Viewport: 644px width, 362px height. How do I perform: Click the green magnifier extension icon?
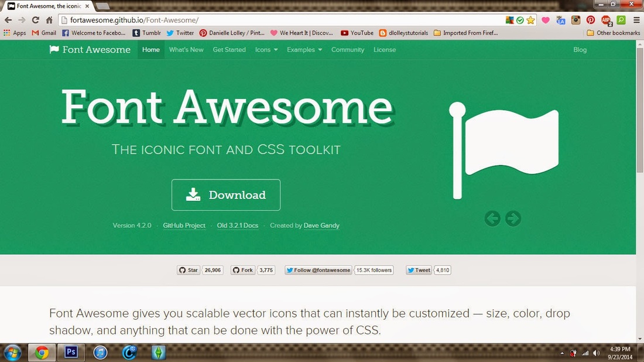point(621,20)
